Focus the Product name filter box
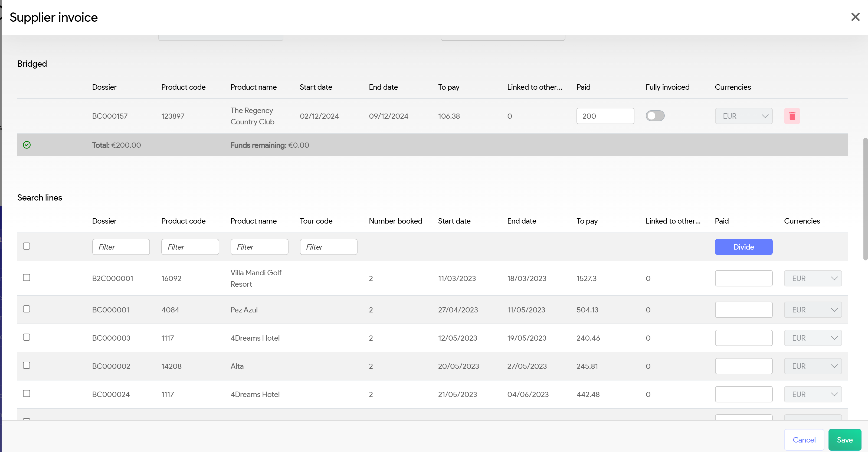Screen dimensions: 868x452 coord(259,247)
